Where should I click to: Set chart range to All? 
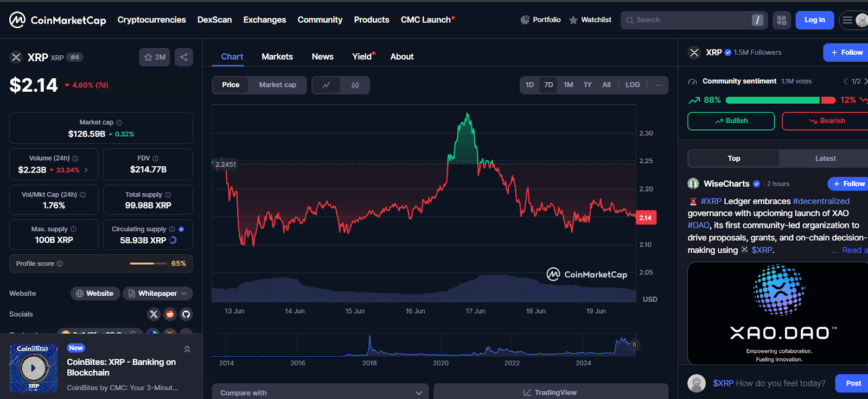[x=607, y=85]
